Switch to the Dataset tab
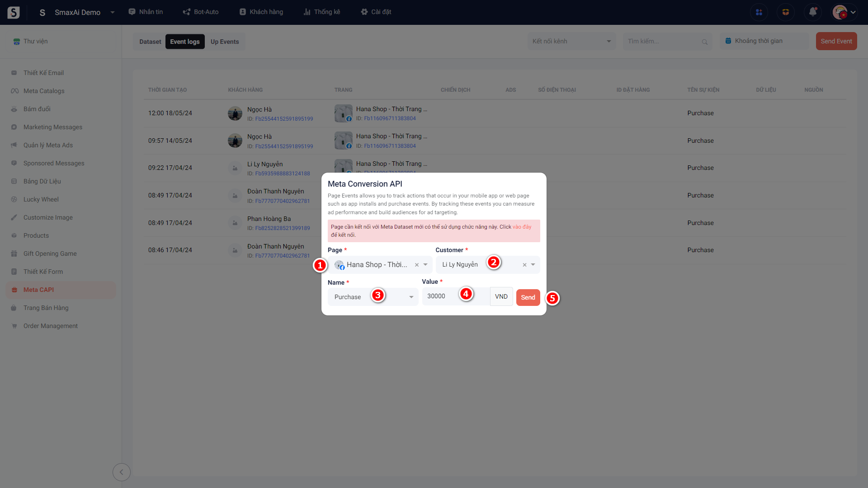 (x=150, y=42)
